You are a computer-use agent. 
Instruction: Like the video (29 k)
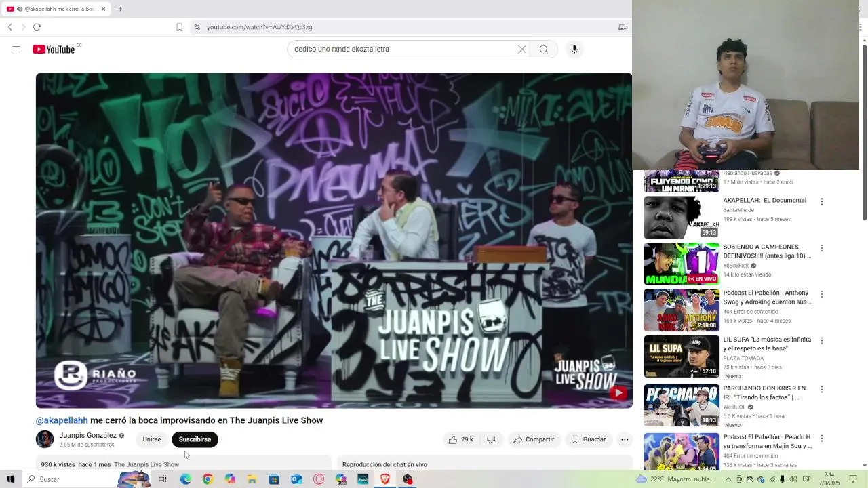(x=460, y=439)
